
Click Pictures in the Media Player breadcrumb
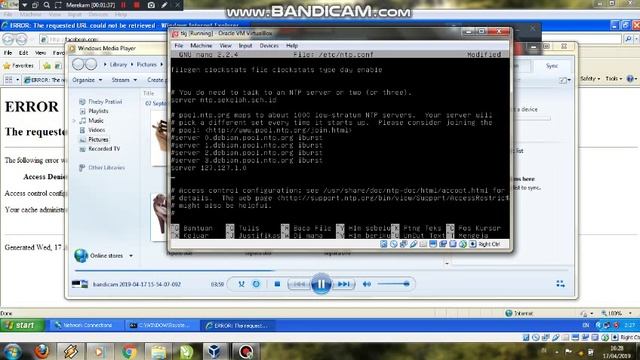pyautogui.click(x=147, y=64)
